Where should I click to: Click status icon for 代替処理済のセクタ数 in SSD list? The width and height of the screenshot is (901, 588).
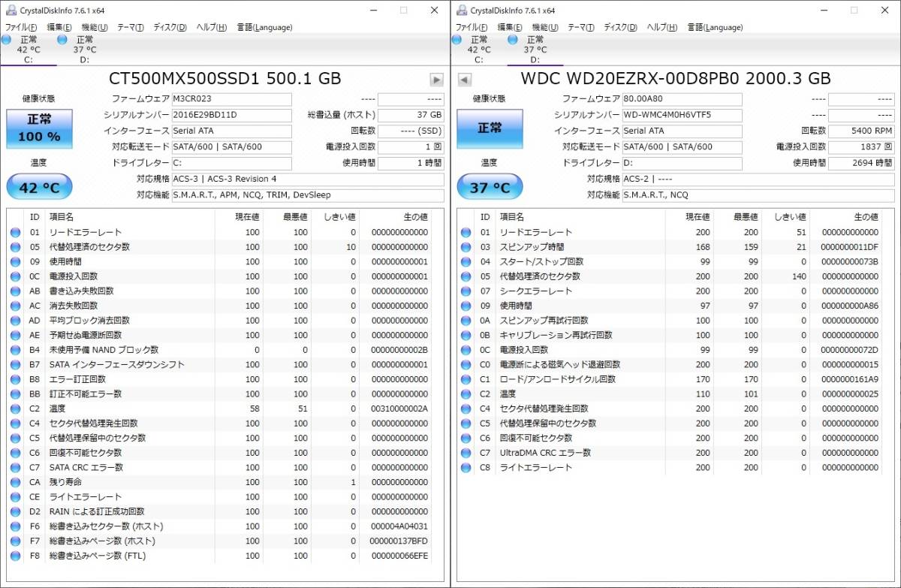coord(16,247)
